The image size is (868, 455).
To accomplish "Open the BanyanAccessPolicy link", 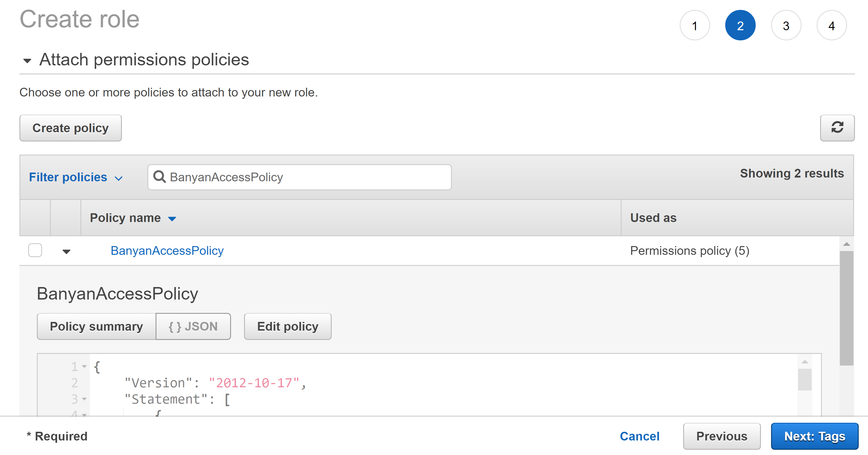I will pyautogui.click(x=167, y=250).
